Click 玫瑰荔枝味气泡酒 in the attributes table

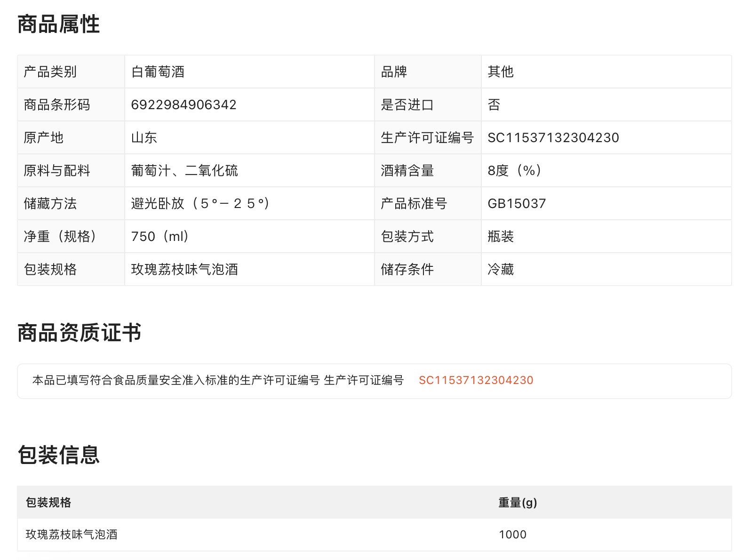coord(184,269)
